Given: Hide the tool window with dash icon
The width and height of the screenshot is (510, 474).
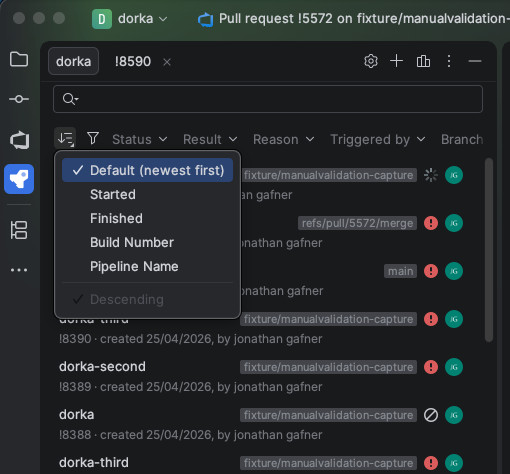Looking at the screenshot, I should [475, 61].
